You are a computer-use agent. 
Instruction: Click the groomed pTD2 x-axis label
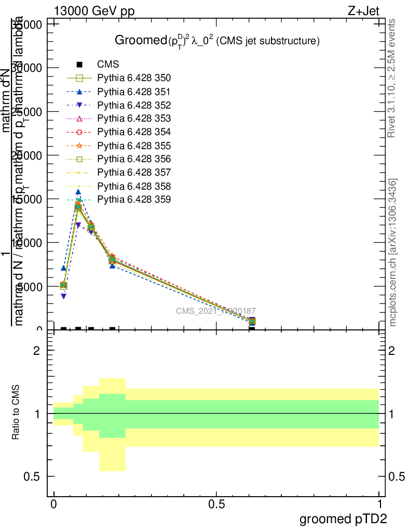point(343,519)
